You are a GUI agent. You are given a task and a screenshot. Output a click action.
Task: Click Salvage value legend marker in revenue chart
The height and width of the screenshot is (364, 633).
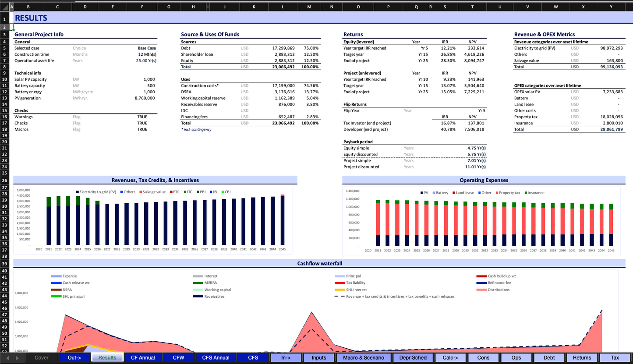141,192
